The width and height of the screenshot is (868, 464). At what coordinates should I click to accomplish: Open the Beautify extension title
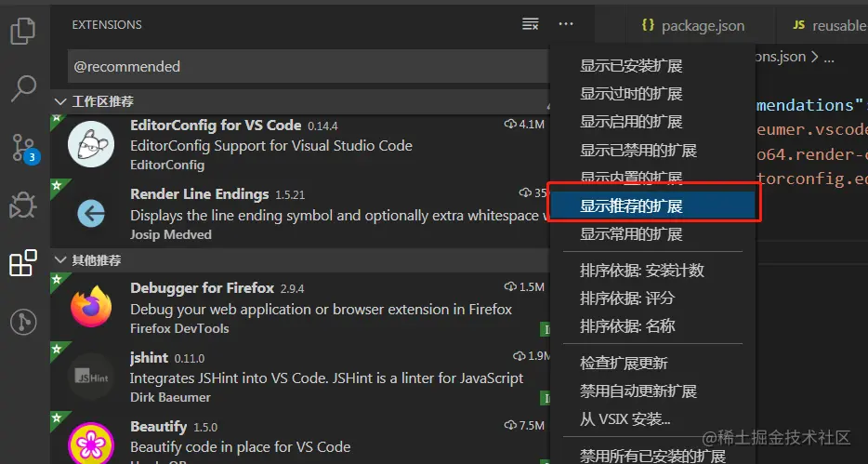pos(158,427)
